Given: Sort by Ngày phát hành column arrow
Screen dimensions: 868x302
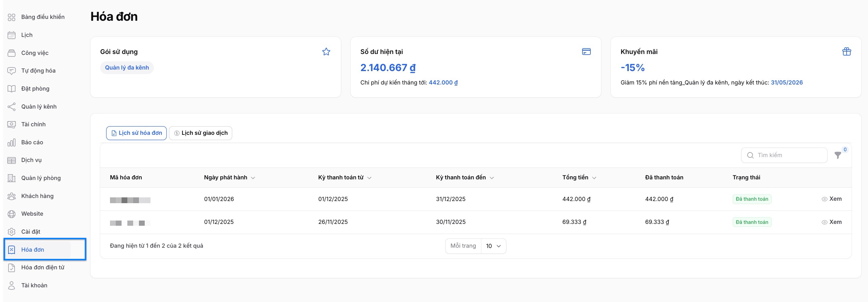Looking at the screenshot, I should 253,178.
